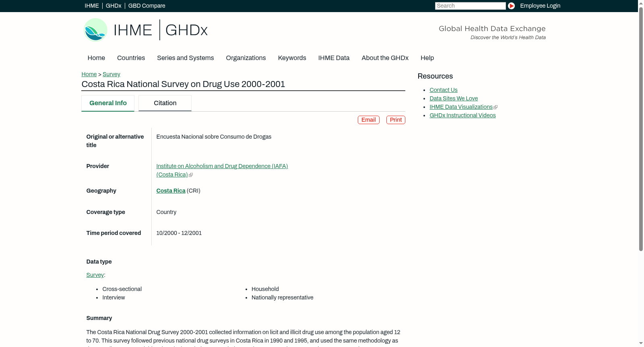Focus the Search input field

coord(470,6)
